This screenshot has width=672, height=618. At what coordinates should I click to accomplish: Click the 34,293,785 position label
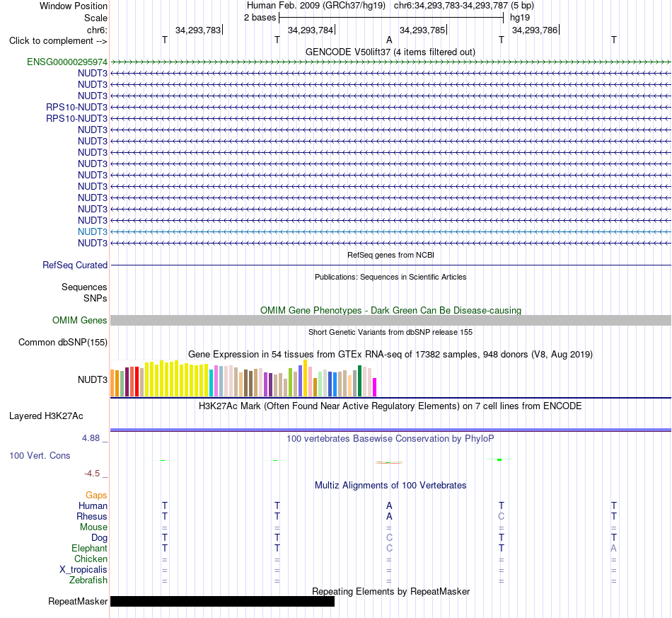click(422, 30)
